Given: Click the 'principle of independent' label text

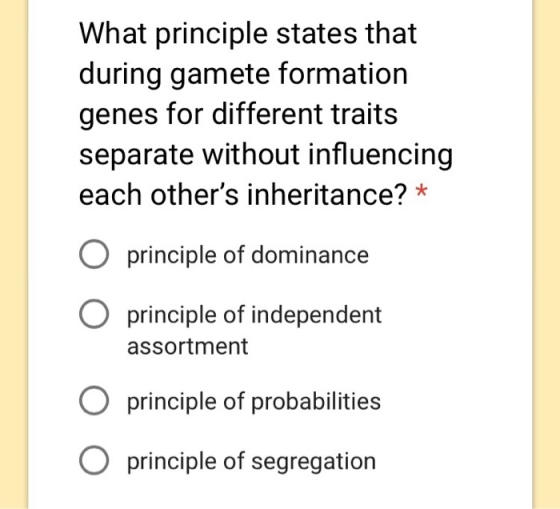Looking at the screenshot, I should point(254,315).
